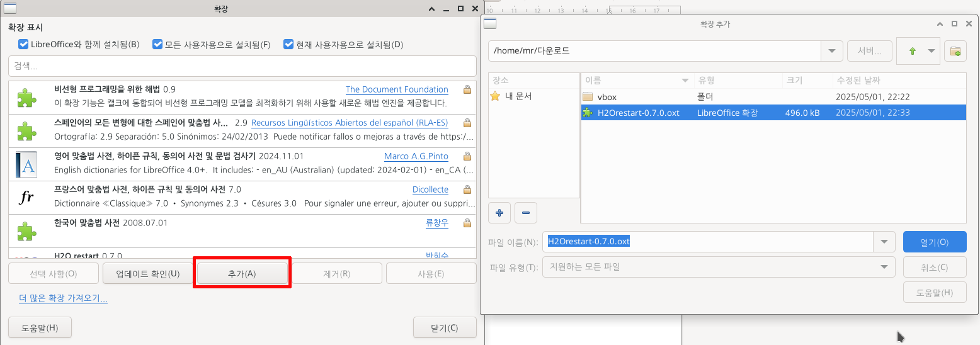
Task: Click lock icon on 영어 맞춤법 사전 row
Action: [467, 156]
